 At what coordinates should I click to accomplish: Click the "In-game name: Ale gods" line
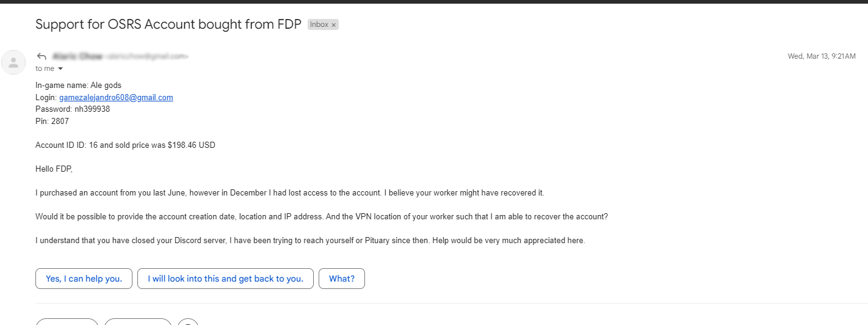coord(78,86)
